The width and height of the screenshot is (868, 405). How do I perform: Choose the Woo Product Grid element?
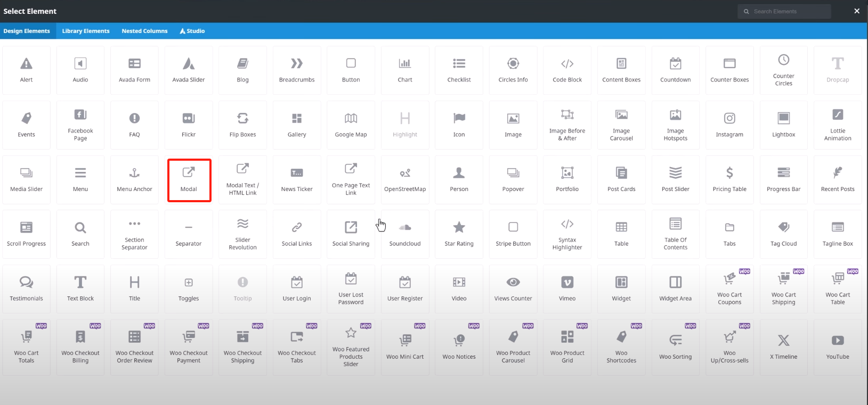point(567,346)
